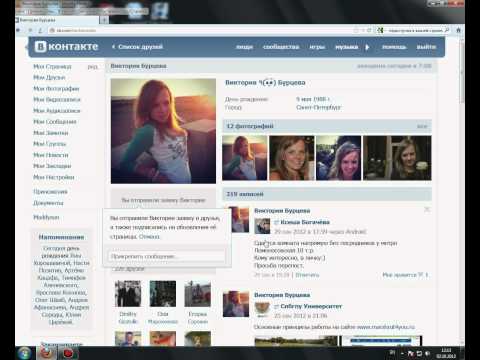Open friend Dmitry's avatar in the friends block
The image size is (480, 360).
[x=128, y=294]
